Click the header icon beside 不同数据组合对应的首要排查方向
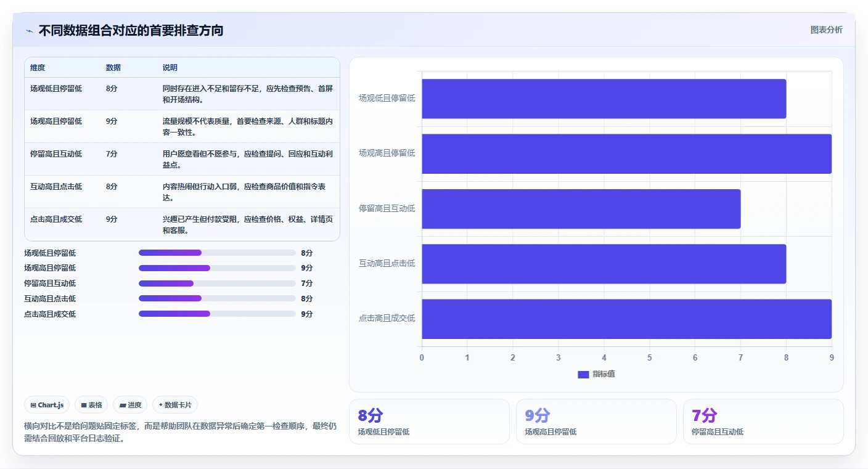The image size is (868, 469). click(29, 31)
